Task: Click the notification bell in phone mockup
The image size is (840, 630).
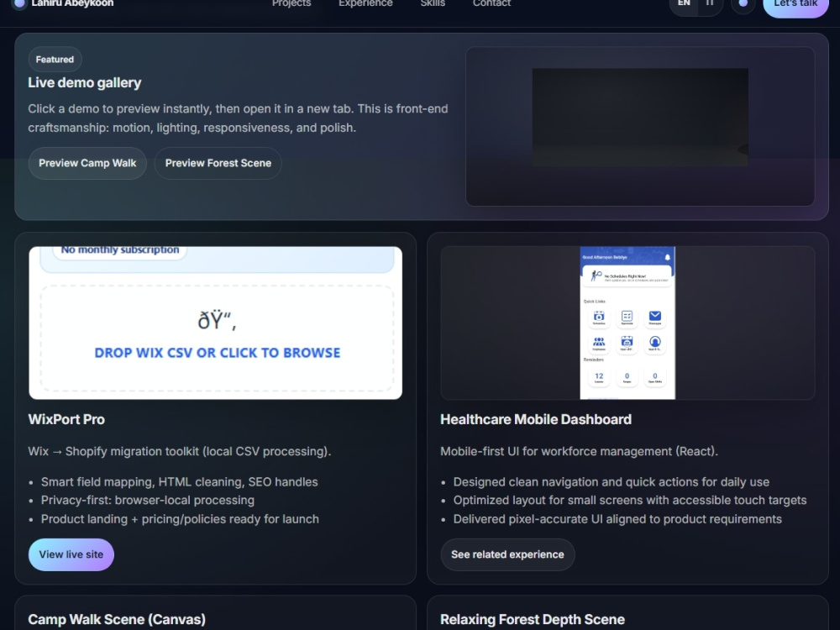Action: tap(668, 257)
